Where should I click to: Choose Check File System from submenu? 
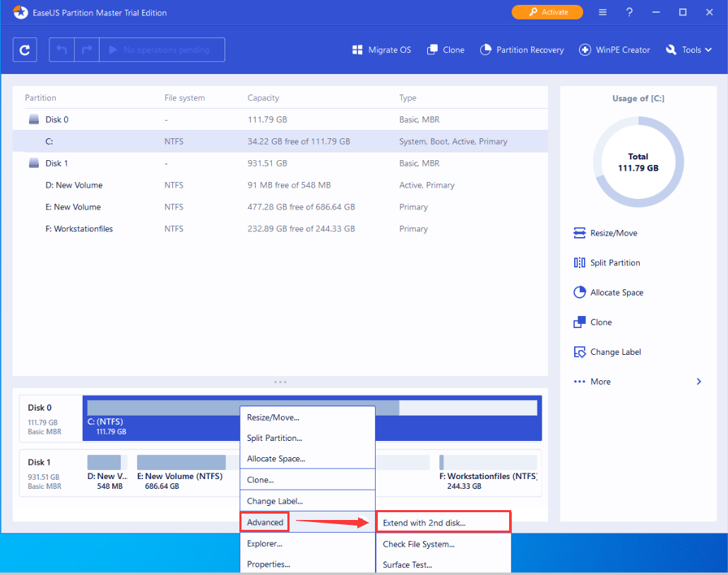[x=418, y=544]
